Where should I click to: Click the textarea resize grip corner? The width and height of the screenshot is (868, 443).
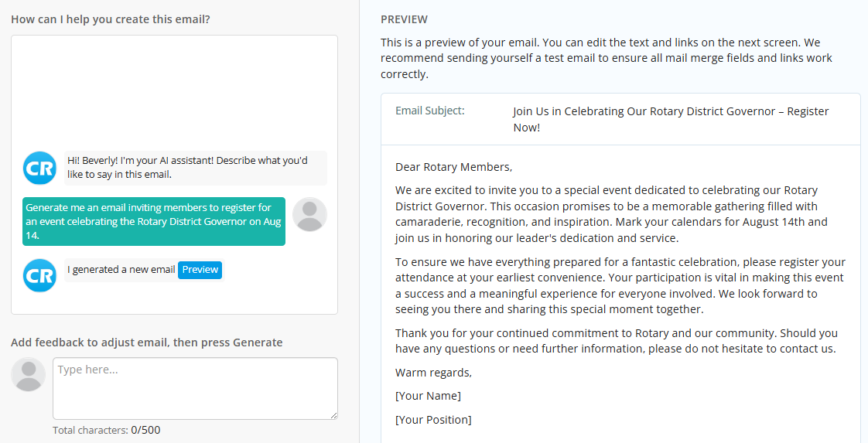pyautogui.click(x=333, y=415)
